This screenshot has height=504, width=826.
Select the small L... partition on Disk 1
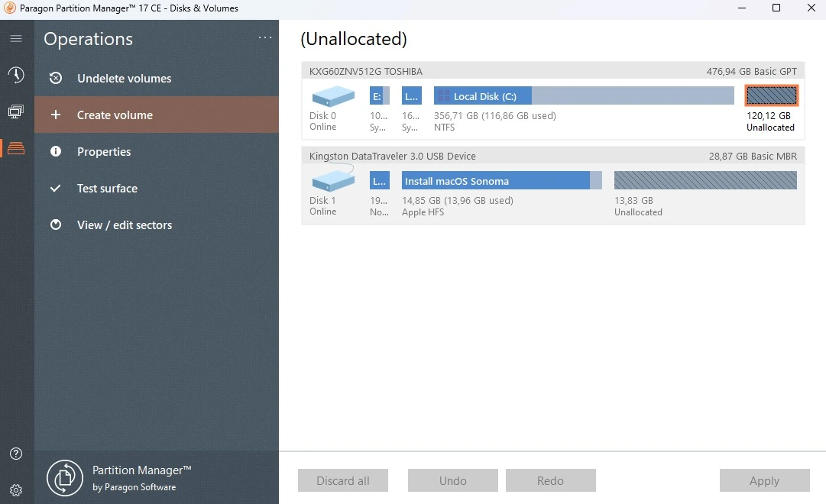[x=379, y=181]
